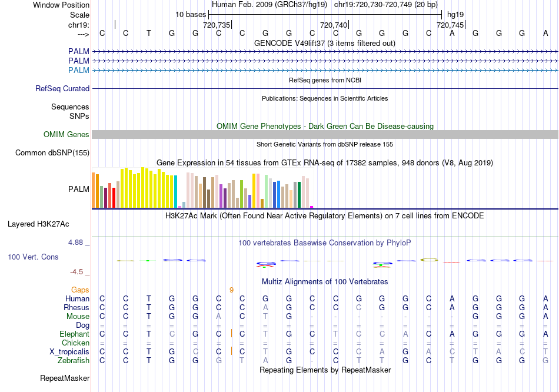Click the Sequences track label
The width and height of the screenshot is (559, 392).
tap(70, 107)
